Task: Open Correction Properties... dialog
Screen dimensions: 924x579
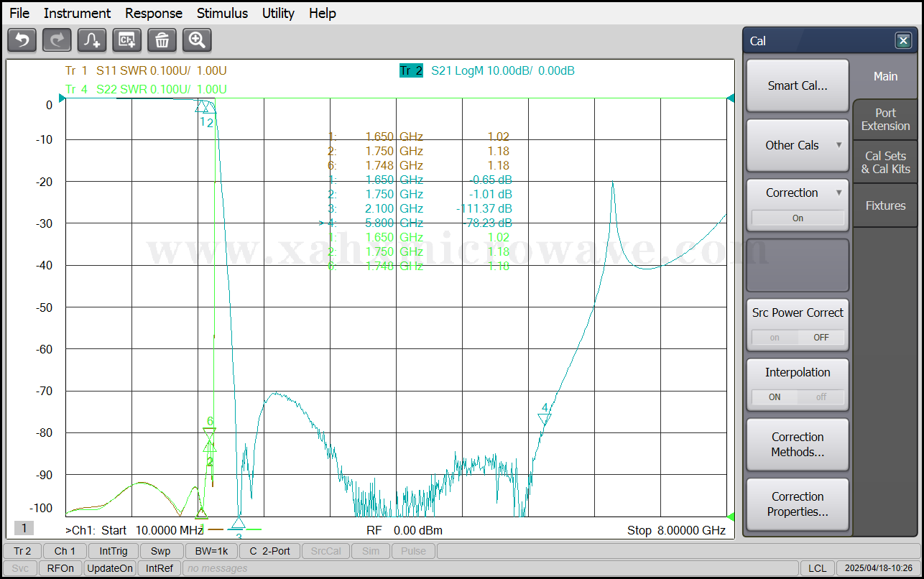Action: pyautogui.click(x=798, y=504)
